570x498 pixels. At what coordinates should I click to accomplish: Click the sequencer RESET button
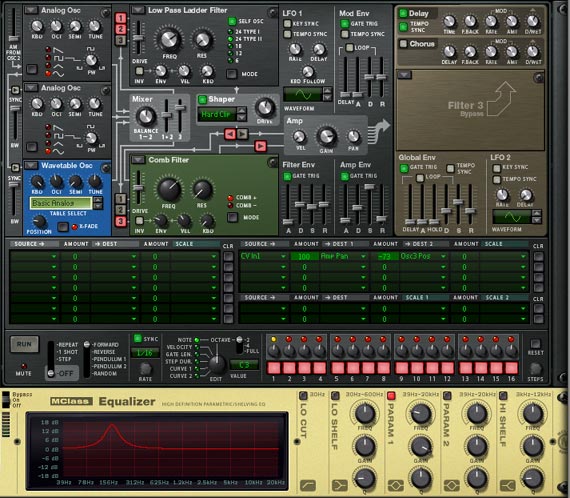(535, 344)
